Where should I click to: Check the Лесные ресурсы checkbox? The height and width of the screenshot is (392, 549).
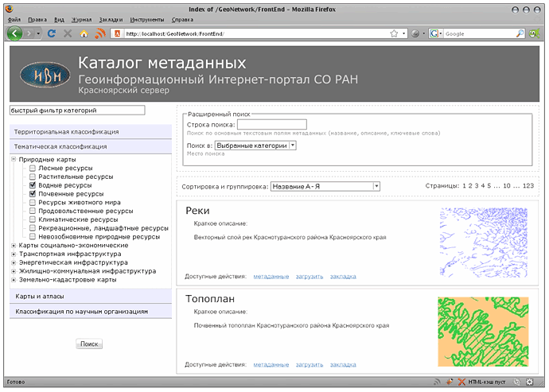[32, 169]
